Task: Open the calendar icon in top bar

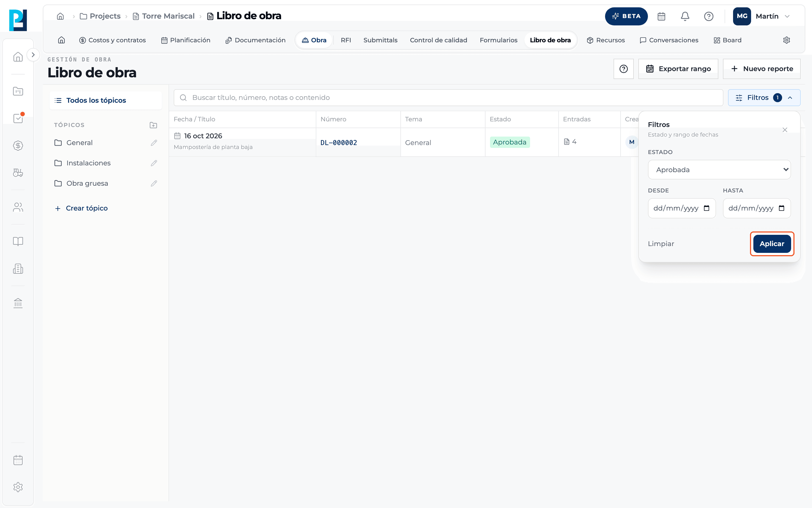Action: click(x=661, y=16)
